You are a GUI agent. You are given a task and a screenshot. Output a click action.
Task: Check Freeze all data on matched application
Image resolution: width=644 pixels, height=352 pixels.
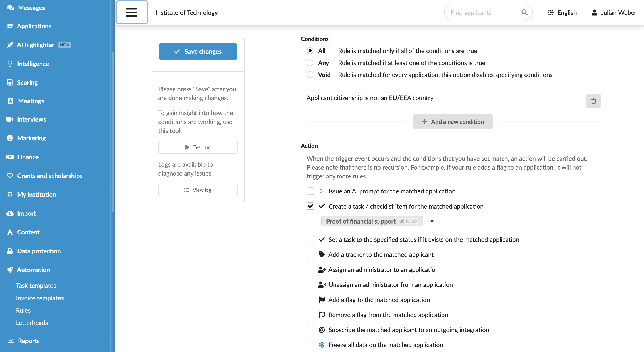pos(310,345)
